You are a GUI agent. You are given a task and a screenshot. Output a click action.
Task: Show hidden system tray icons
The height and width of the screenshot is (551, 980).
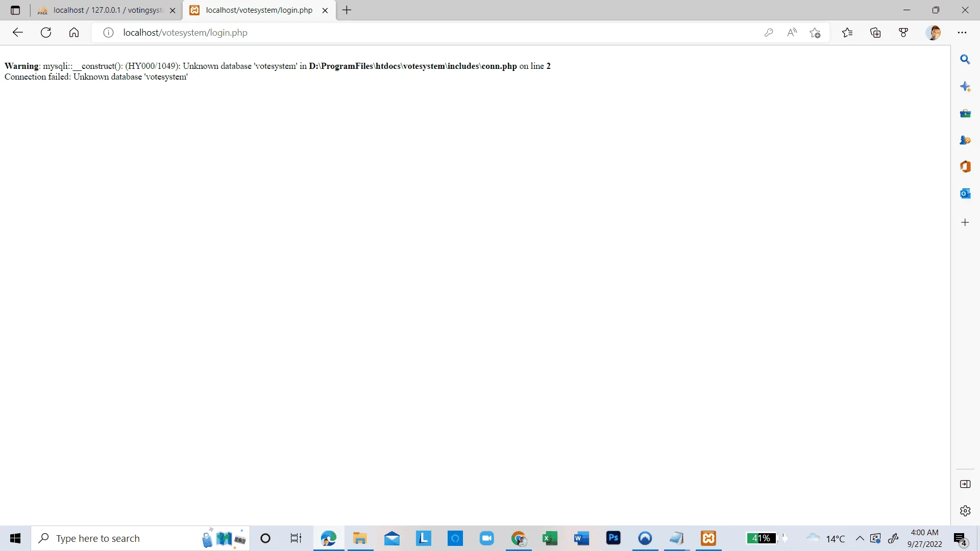tap(860, 538)
